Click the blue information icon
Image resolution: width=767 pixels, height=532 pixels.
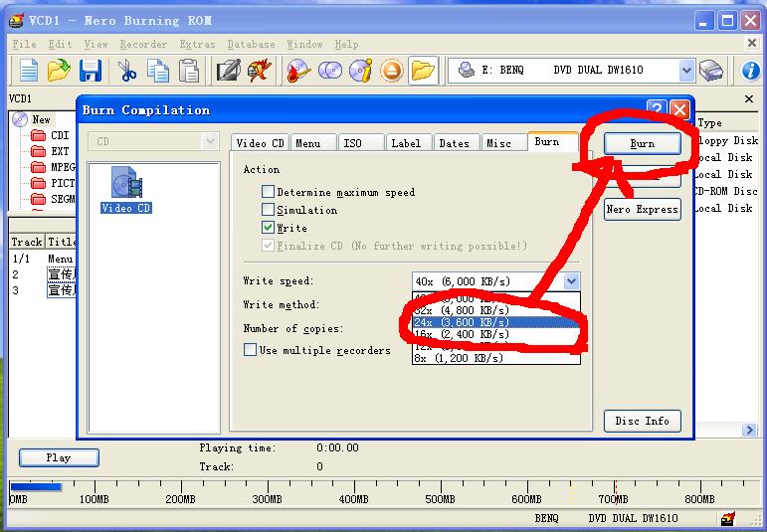point(751,71)
